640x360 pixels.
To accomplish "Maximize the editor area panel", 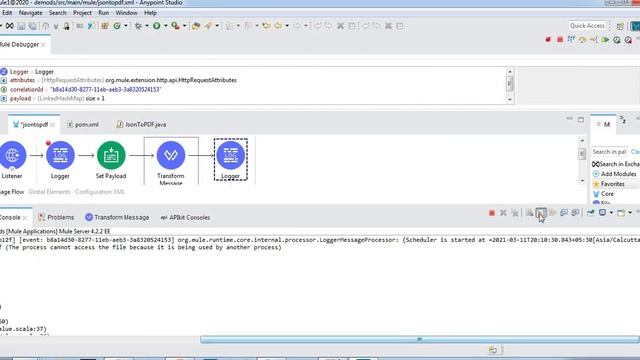I will coord(581,120).
